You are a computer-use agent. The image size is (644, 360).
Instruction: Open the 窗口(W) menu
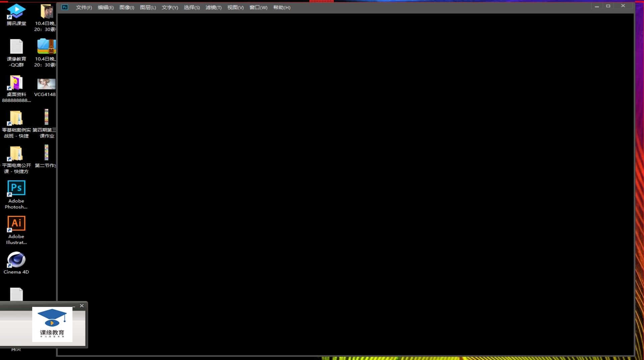click(x=258, y=7)
